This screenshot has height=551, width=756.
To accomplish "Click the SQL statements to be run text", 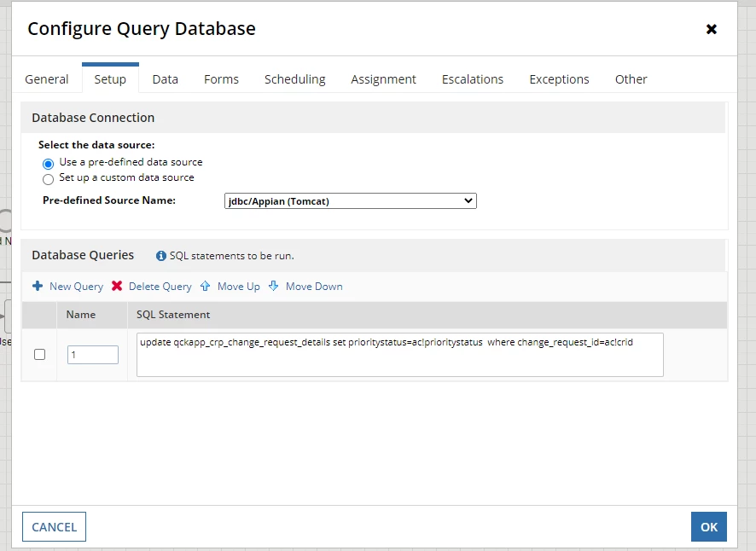I will pyautogui.click(x=231, y=256).
